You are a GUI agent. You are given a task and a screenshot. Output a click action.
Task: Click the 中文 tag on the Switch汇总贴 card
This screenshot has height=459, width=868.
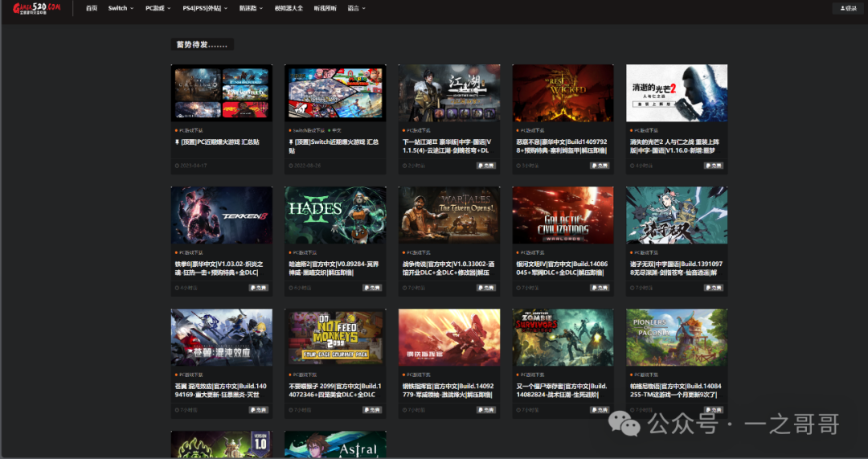pyautogui.click(x=335, y=131)
